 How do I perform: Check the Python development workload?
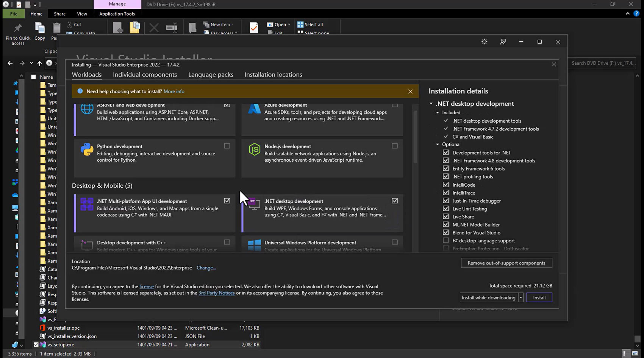click(x=227, y=146)
